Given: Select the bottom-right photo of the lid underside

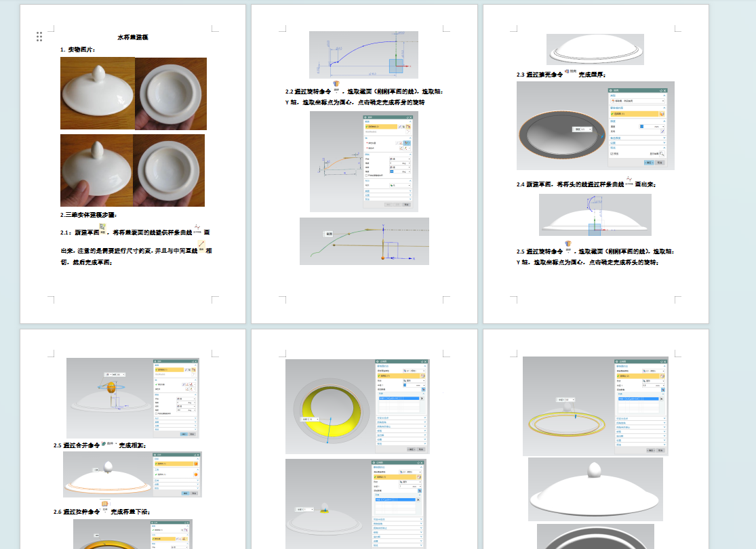Looking at the screenshot, I should (169, 171).
